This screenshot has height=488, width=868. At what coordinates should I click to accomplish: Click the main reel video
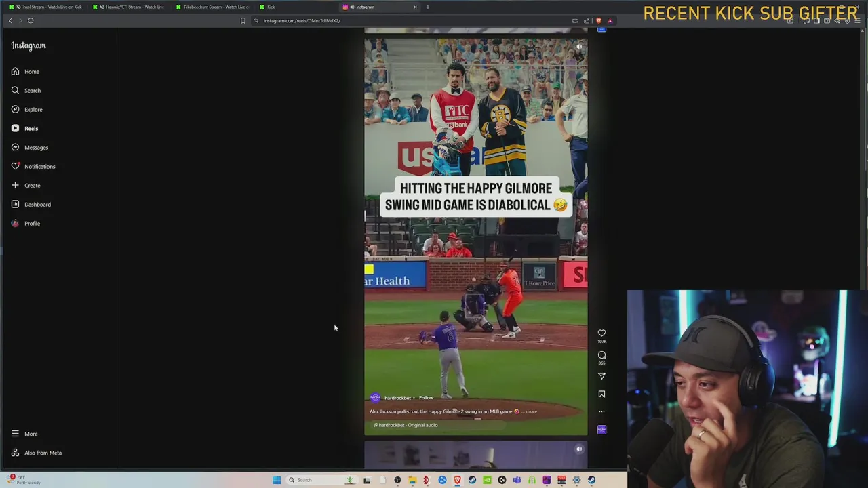click(x=476, y=237)
